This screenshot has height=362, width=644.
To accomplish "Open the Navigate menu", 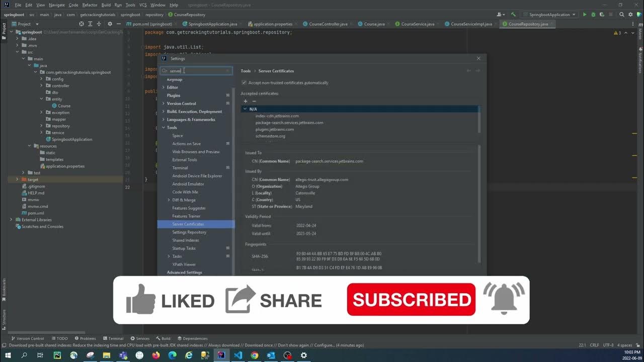I will coord(57,5).
